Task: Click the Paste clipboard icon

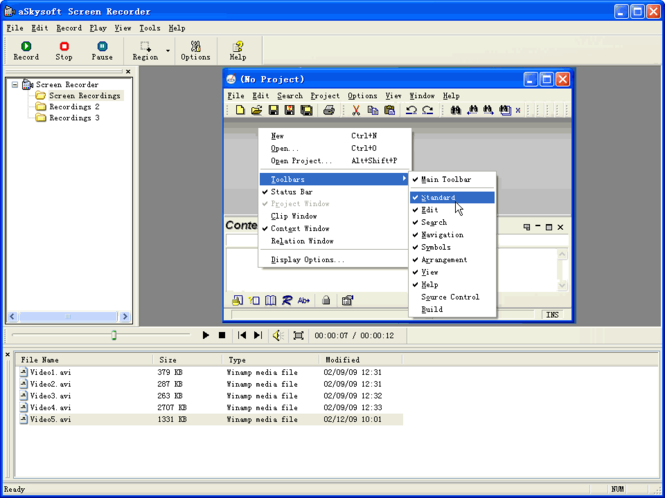Action: click(389, 110)
